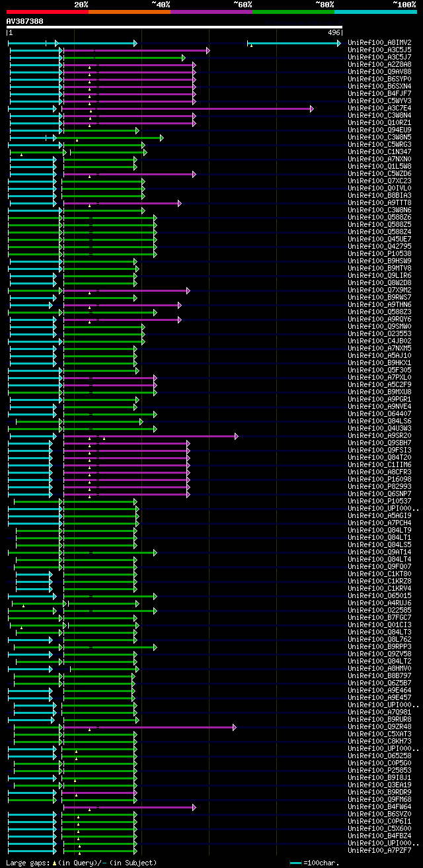
Task: Select the UniRef100_Q45UE7 label
Action: 381,239
